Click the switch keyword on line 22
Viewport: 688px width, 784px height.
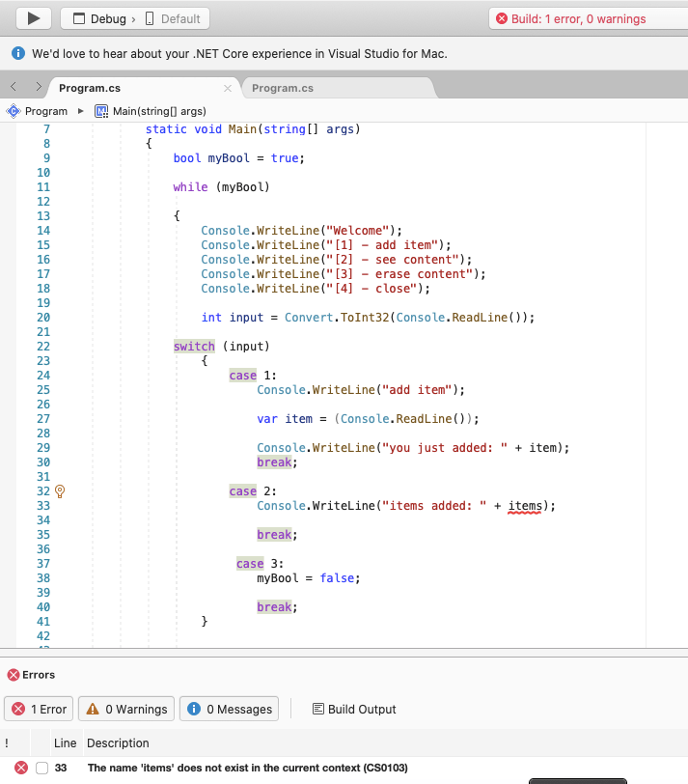point(194,347)
